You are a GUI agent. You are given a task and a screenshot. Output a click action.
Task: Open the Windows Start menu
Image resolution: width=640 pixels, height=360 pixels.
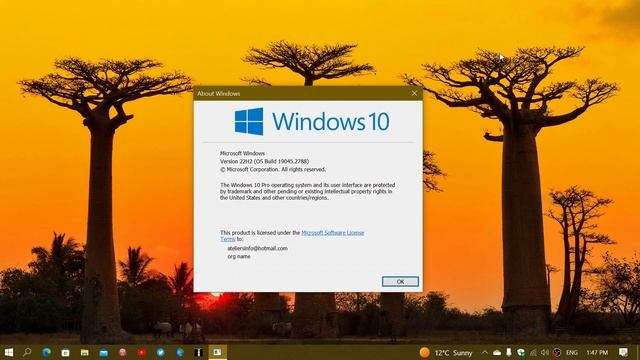[9, 352]
